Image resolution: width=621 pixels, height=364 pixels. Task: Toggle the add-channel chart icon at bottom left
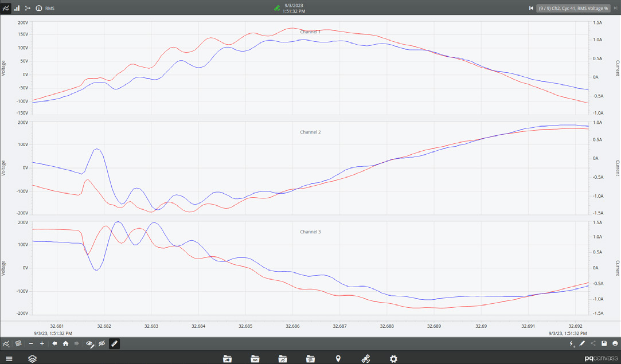6,344
